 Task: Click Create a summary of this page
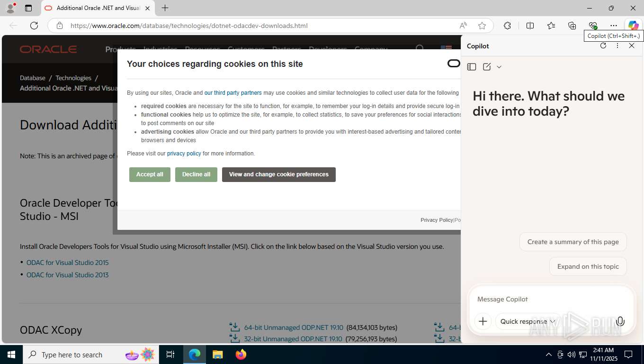(573, 242)
